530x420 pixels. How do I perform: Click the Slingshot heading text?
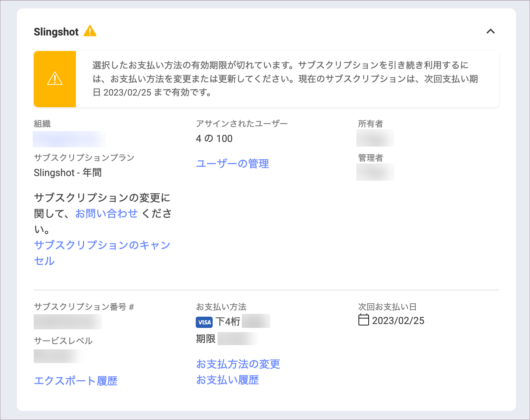[x=56, y=32]
